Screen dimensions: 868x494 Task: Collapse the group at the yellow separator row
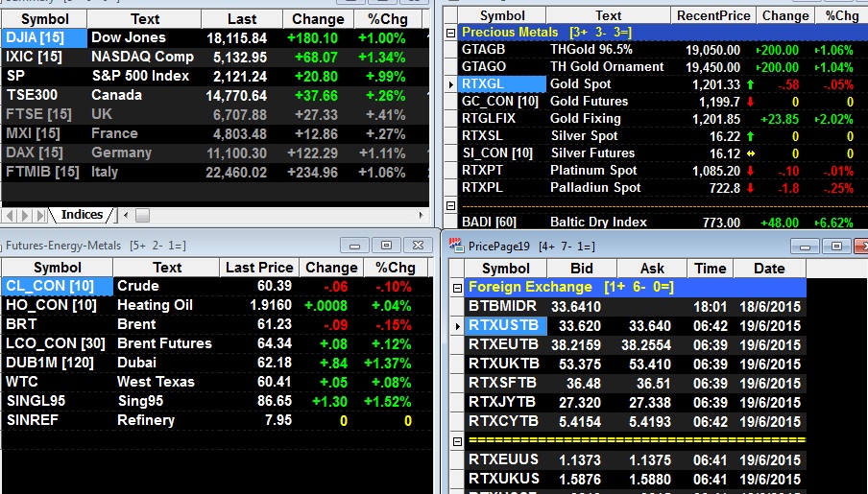(x=457, y=441)
